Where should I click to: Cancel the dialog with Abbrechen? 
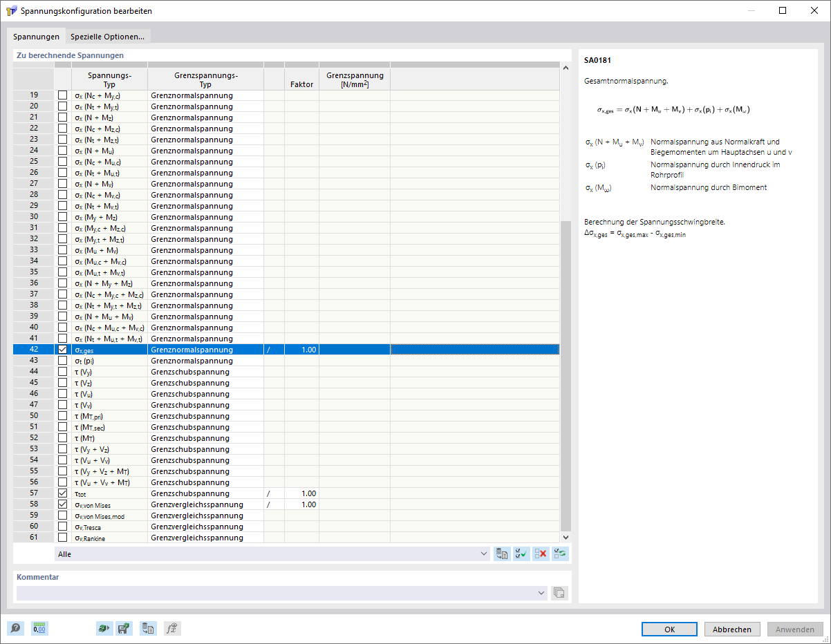pyautogui.click(x=731, y=629)
